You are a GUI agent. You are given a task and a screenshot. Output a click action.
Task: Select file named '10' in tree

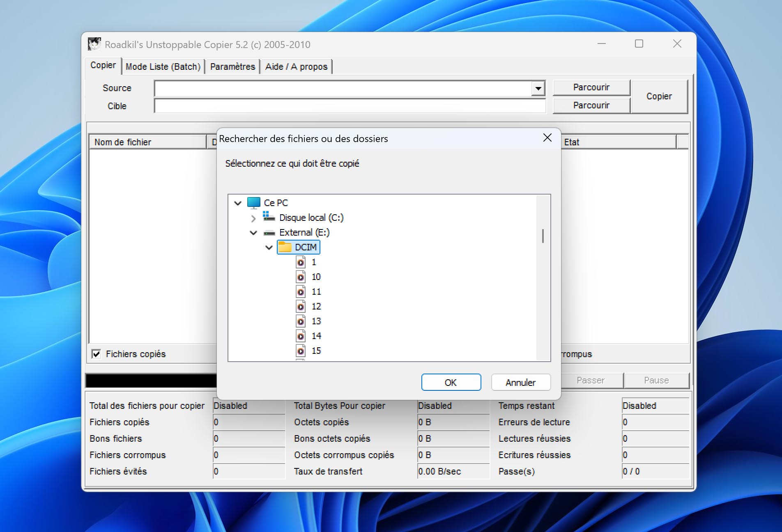coord(316,277)
